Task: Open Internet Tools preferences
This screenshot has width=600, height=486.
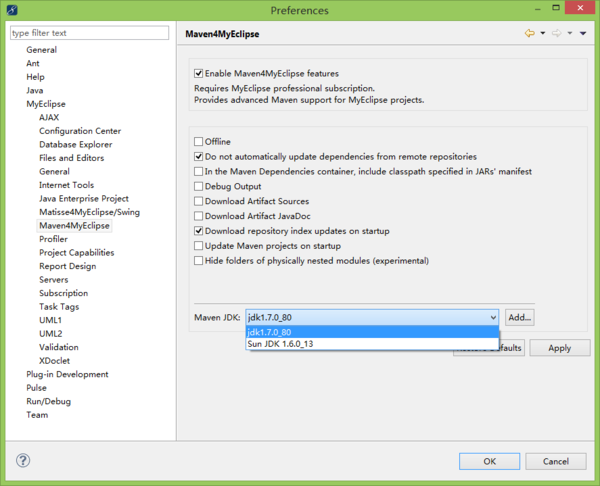Action: pos(67,185)
